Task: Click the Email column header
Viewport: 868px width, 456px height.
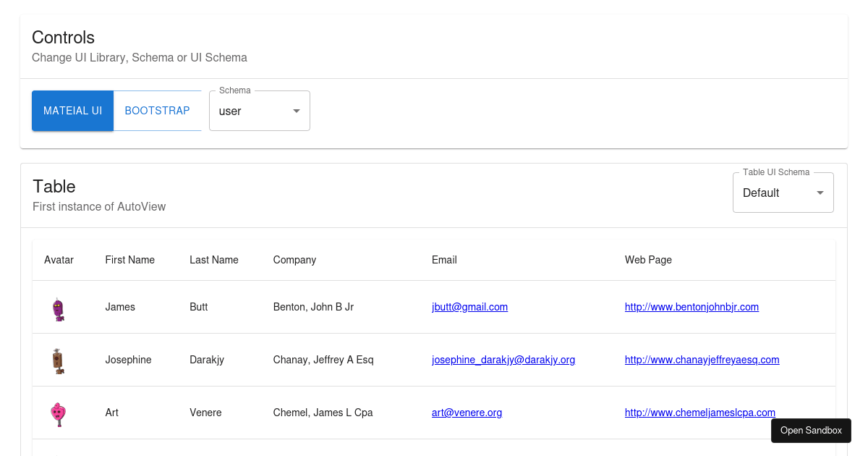Action: pos(444,260)
